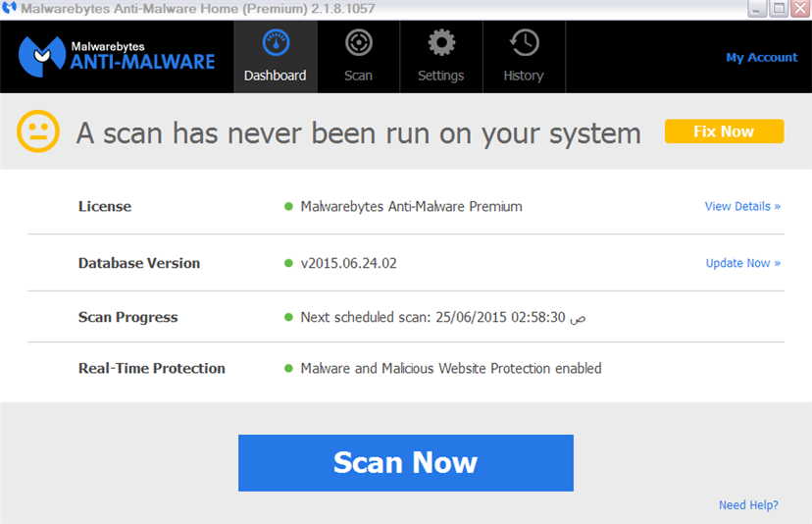Switch to the Scan target icon tab
The height and width of the screenshot is (524, 812).
click(x=358, y=45)
